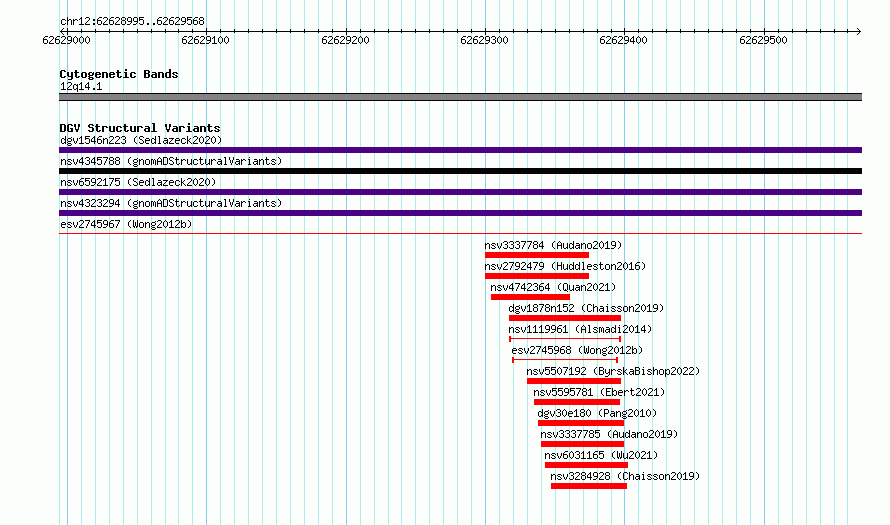Image resolution: width=890 pixels, height=525 pixels.
Task: Click the thin red line for esv2745967
Action: (x=460, y=233)
